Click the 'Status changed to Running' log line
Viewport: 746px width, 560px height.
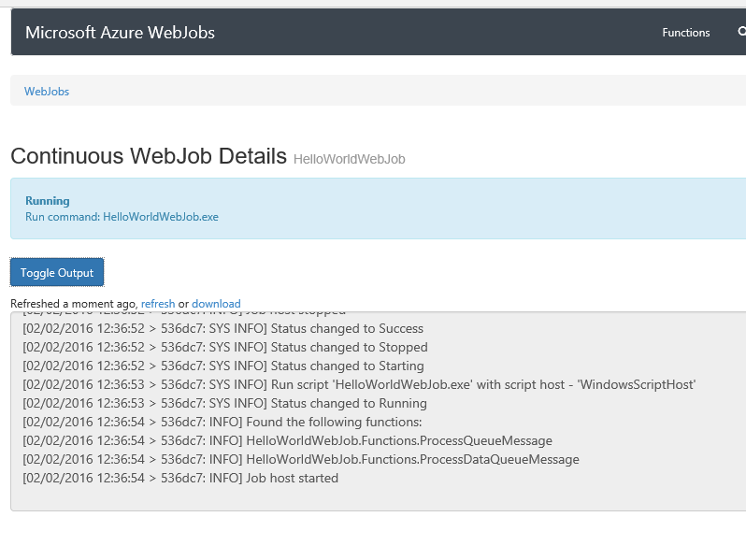click(x=224, y=404)
